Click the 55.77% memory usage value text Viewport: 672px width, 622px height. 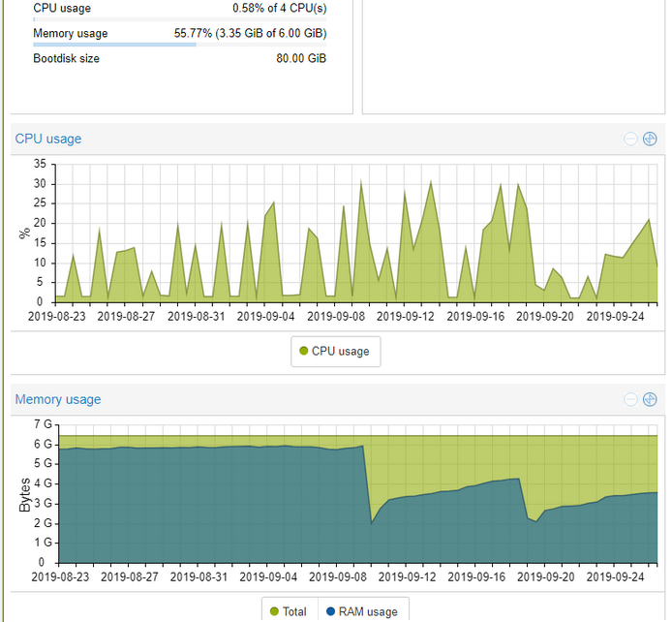point(251,33)
